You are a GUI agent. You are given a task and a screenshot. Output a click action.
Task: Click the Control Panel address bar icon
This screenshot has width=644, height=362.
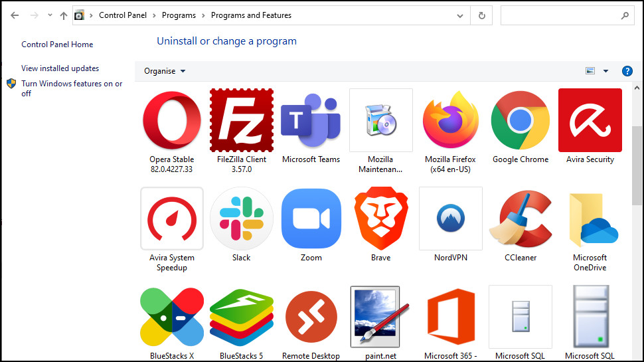click(x=79, y=16)
